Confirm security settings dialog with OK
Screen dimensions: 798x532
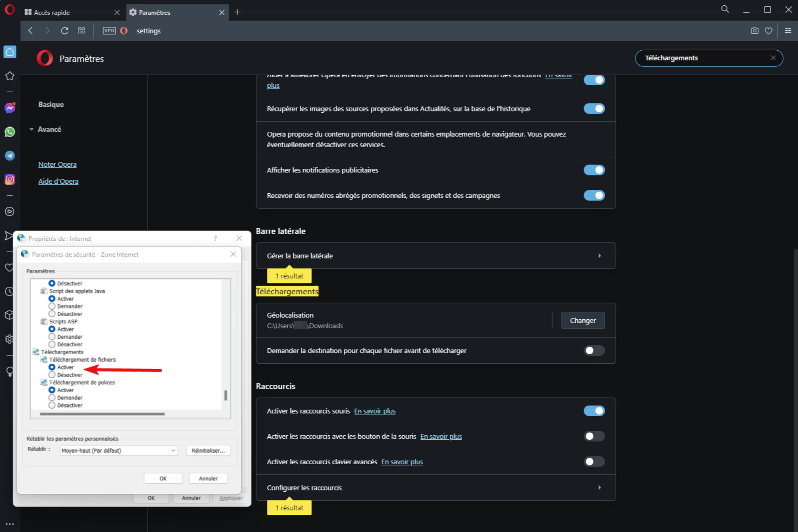pos(163,478)
